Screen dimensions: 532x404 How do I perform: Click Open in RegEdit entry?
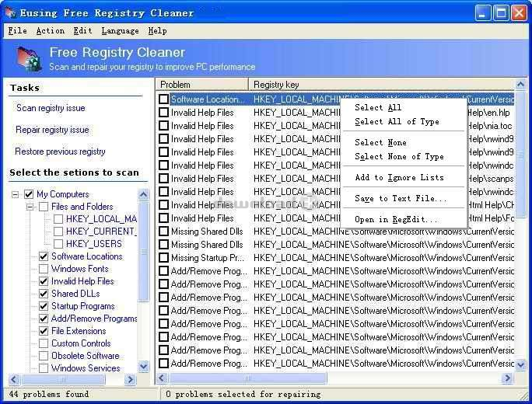pos(397,219)
